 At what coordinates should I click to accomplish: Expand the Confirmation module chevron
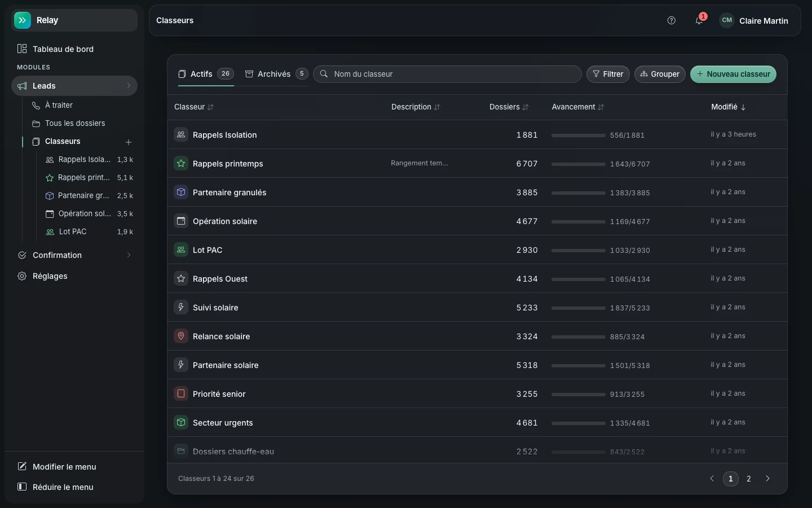click(x=129, y=255)
